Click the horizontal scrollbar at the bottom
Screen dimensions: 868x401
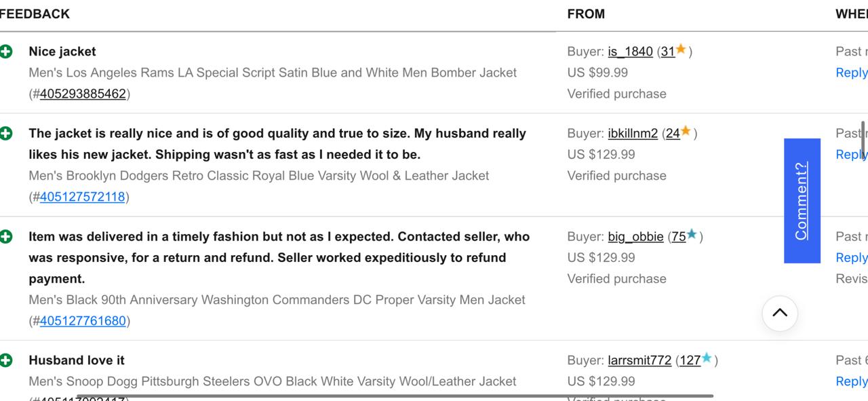click(x=395, y=396)
